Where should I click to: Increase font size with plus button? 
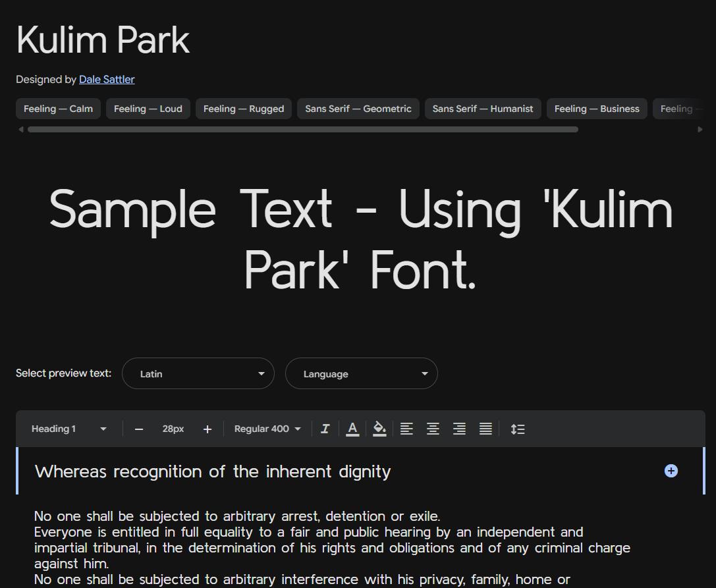click(207, 429)
